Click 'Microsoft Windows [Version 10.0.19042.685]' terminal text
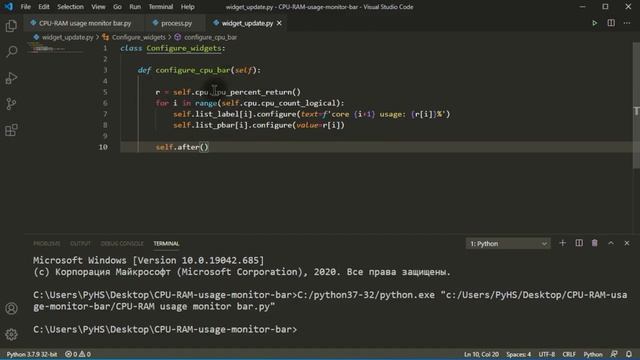The image size is (640, 360). pos(149,260)
